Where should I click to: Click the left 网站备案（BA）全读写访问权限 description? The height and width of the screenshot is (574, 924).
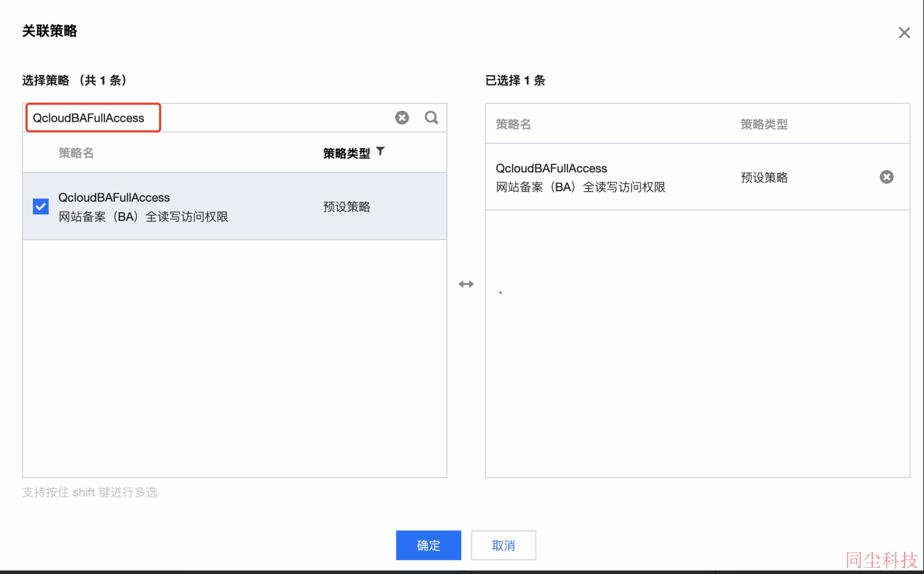(x=143, y=217)
